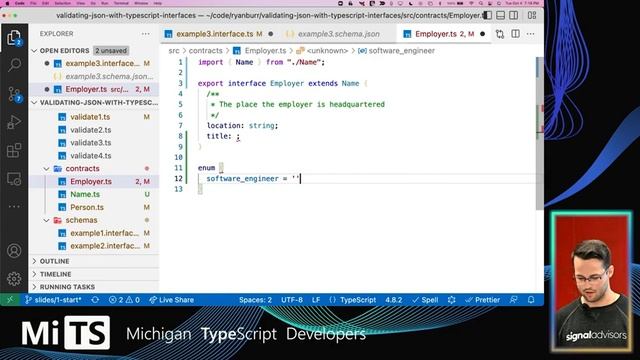Split the editor to the right
This screenshot has width=640, height=360.
click(516, 34)
